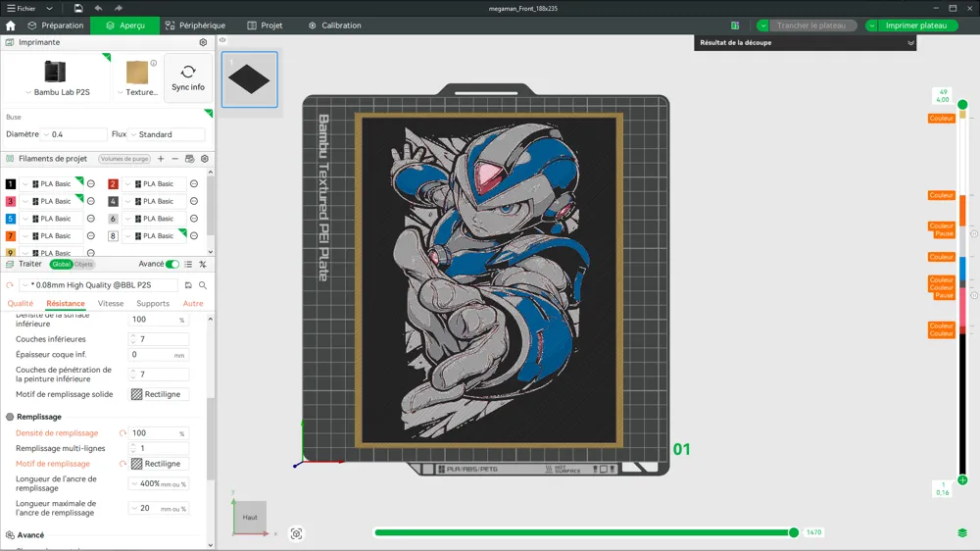Image resolution: width=980 pixels, height=551 pixels.
Task: Click edit icon for filament 8
Action: [194, 235]
